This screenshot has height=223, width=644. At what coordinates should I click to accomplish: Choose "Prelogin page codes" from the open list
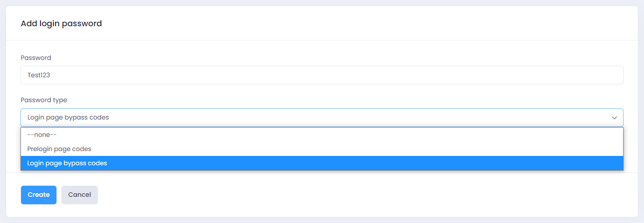(x=59, y=149)
